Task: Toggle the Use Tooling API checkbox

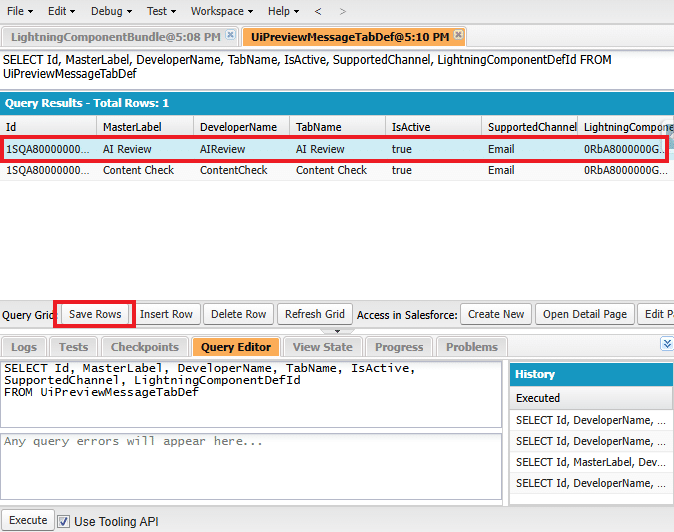Action: point(64,522)
